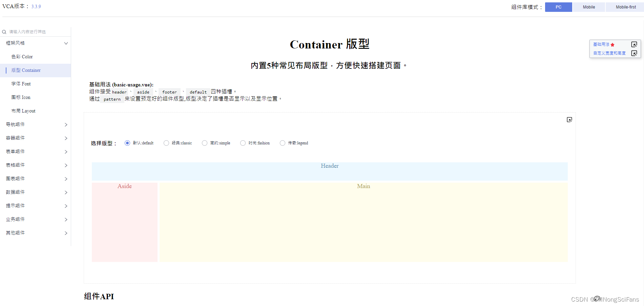Open the 色彩 Color sidebar page
Screen dimensions: 644x306
pos(22,57)
